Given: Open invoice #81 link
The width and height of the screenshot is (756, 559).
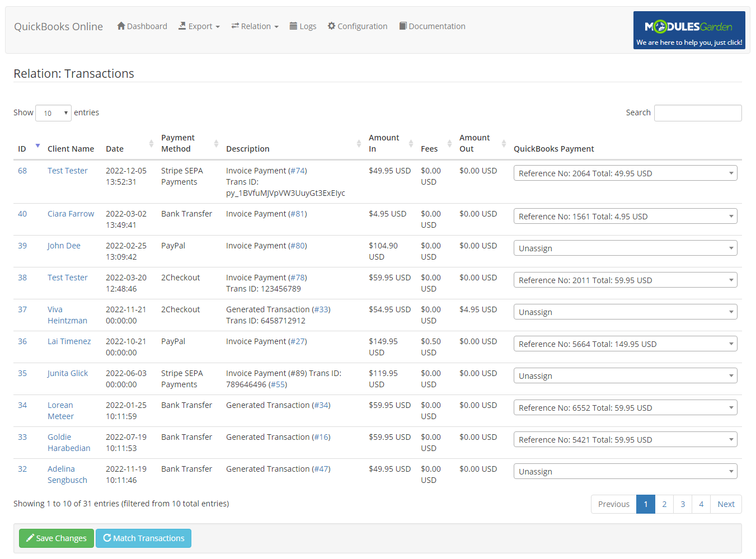Looking at the screenshot, I should pyautogui.click(x=298, y=214).
